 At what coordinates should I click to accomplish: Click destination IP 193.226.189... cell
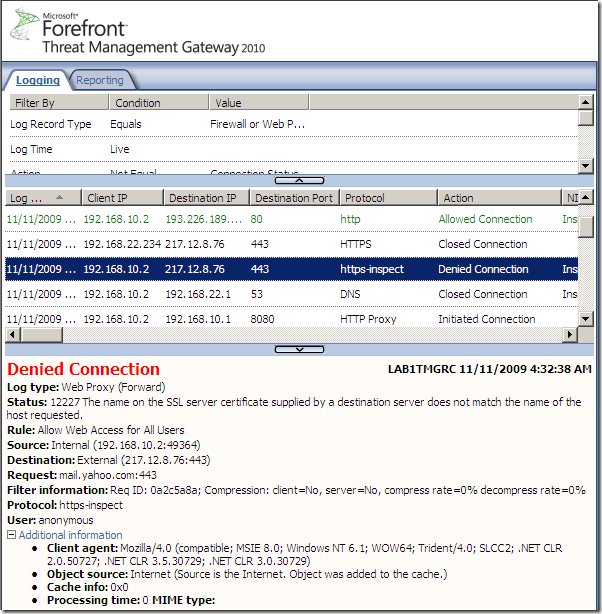click(x=204, y=219)
